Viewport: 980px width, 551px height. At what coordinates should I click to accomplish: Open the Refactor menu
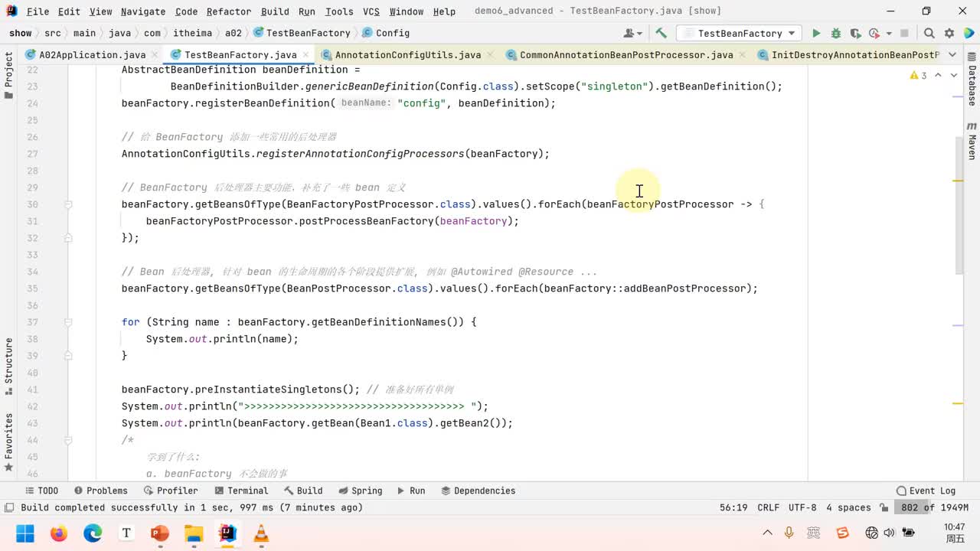228,11
